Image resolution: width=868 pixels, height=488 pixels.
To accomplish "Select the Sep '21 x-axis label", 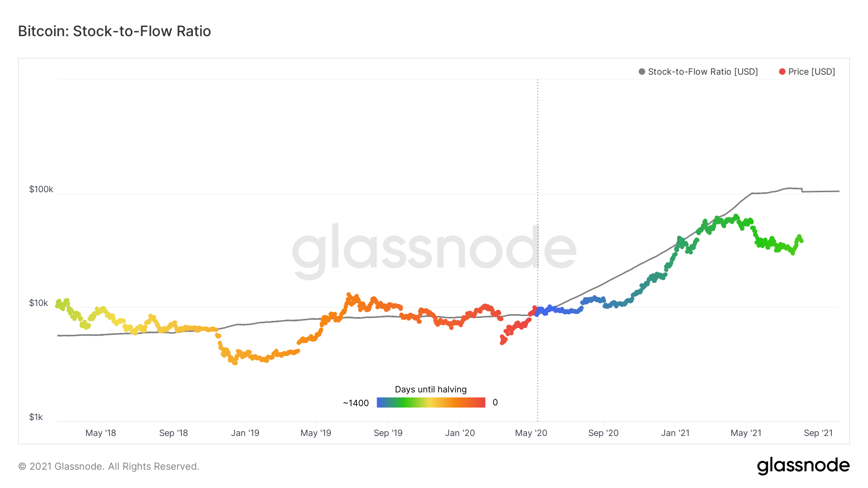I will [x=818, y=433].
